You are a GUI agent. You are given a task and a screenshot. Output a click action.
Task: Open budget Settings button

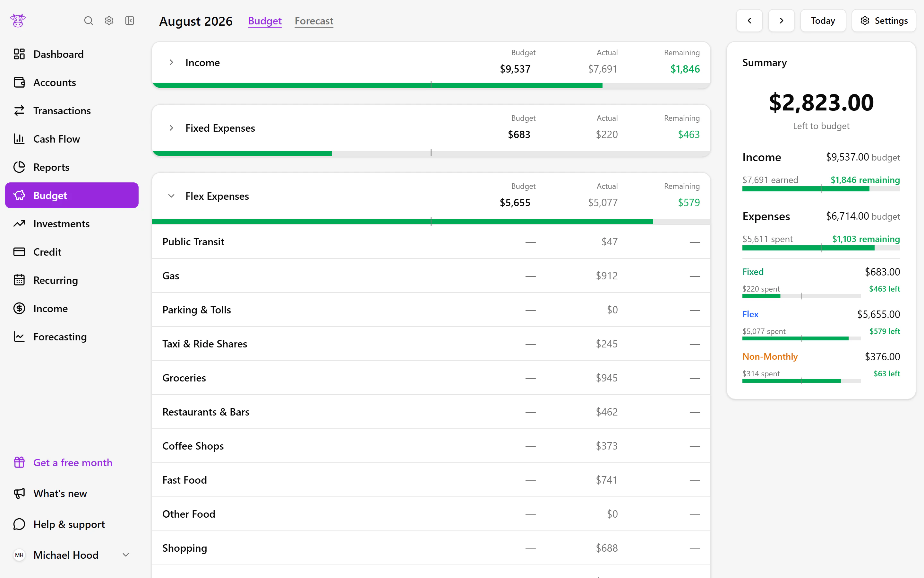tap(884, 21)
